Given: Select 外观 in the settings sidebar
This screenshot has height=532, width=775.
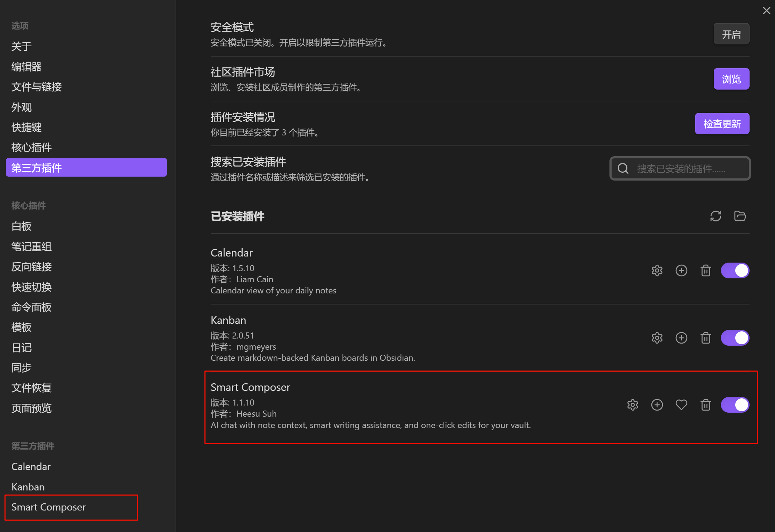Looking at the screenshot, I should pos(21,107).
